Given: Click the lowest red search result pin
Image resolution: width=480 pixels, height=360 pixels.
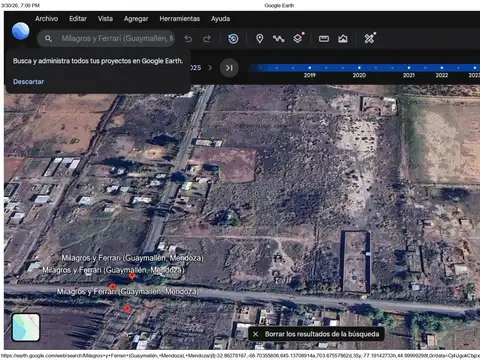Looking at the screenshot, I should click(127, 309).
